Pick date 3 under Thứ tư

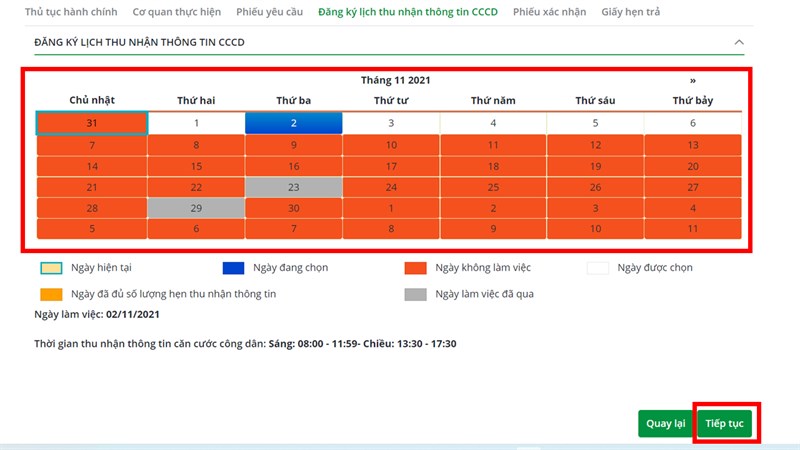click(x=391, y=123)
